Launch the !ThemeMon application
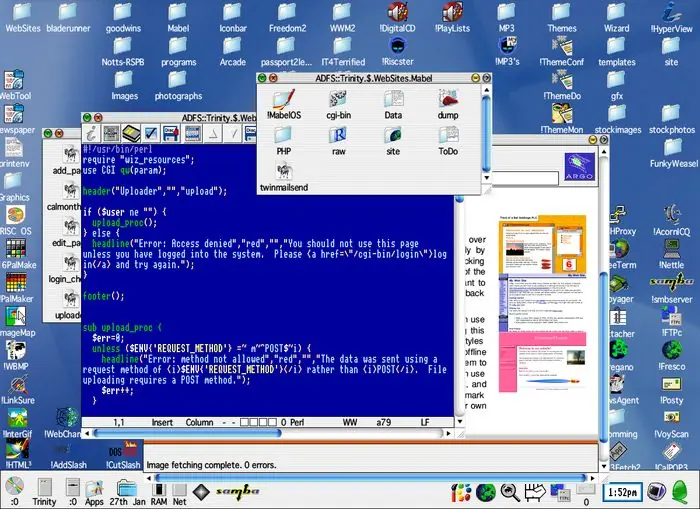The width and height of the screenshot is (700, 509). 562,119
